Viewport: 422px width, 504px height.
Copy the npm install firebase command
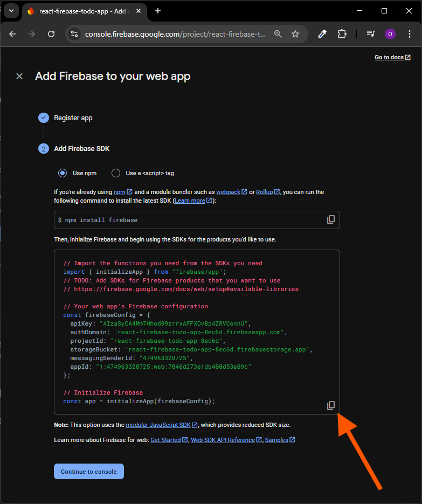[331, 220]
